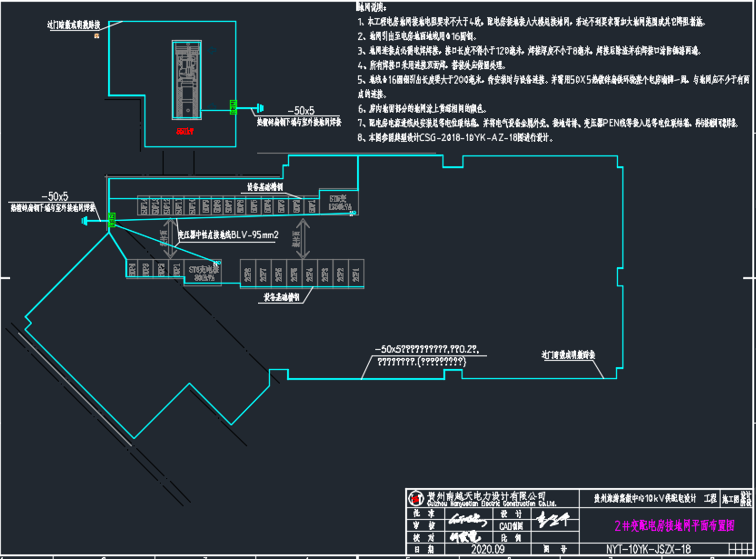Click the 审核 cell in the title block
The height and width of the screenshot is (559, 756).
(423, 525)
